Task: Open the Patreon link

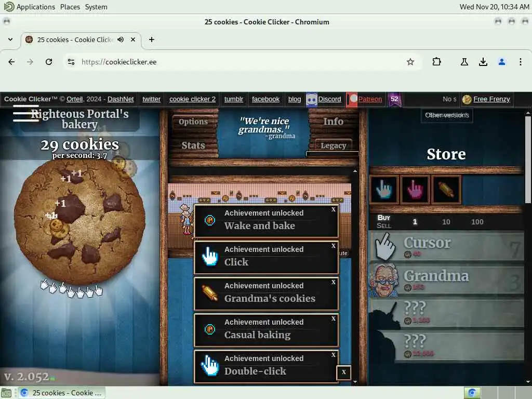Action: coord(370,99)
